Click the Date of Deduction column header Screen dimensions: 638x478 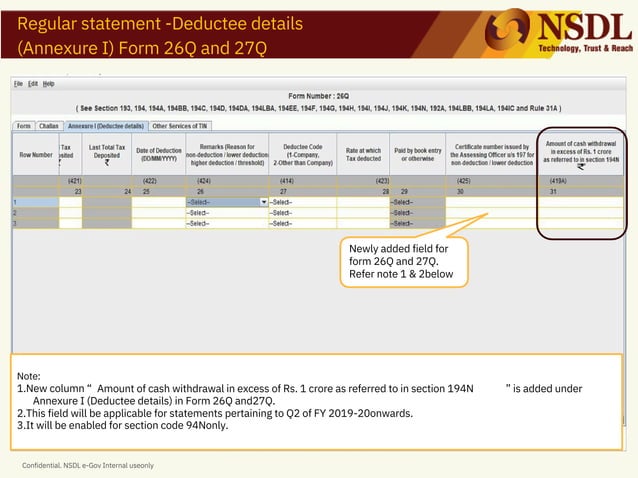click(x=159, y=155)
